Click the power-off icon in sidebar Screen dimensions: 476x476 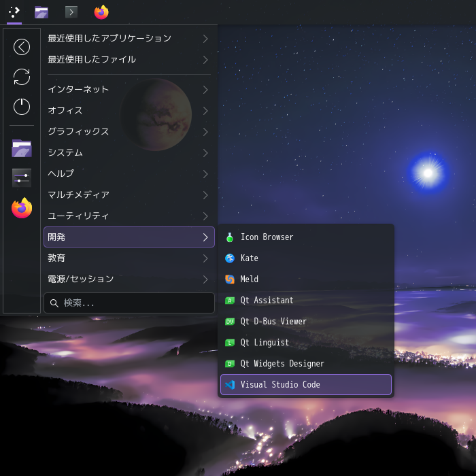[22, 107]
